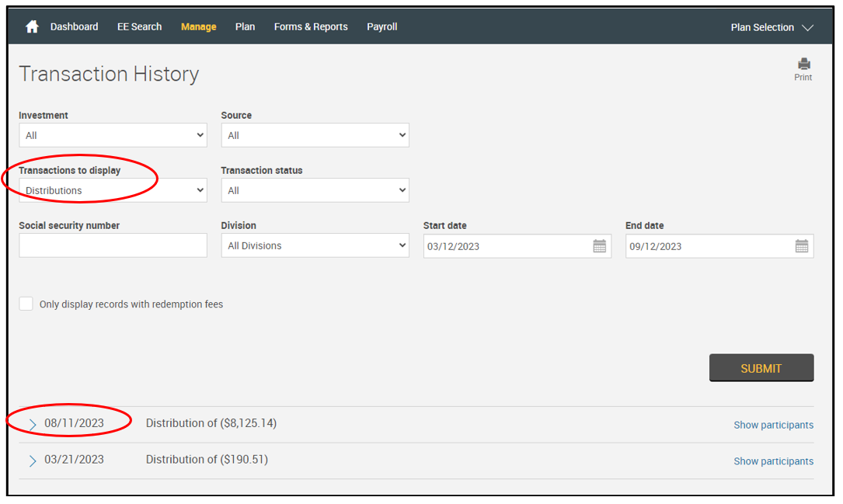Expand the 08/11/2023 distribution row chevron

[x=33, y=425]
